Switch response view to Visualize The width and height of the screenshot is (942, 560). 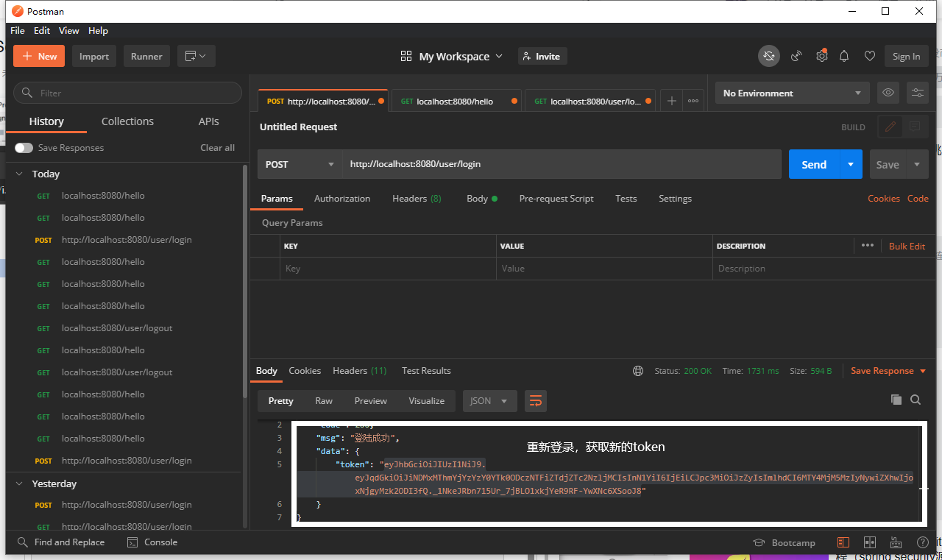coord(427,401)
